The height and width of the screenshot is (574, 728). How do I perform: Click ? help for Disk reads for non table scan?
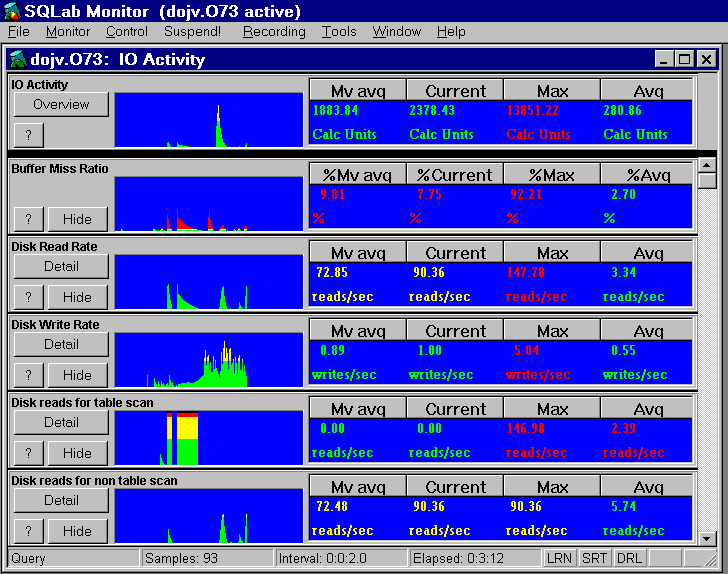[x=29, y=531]
